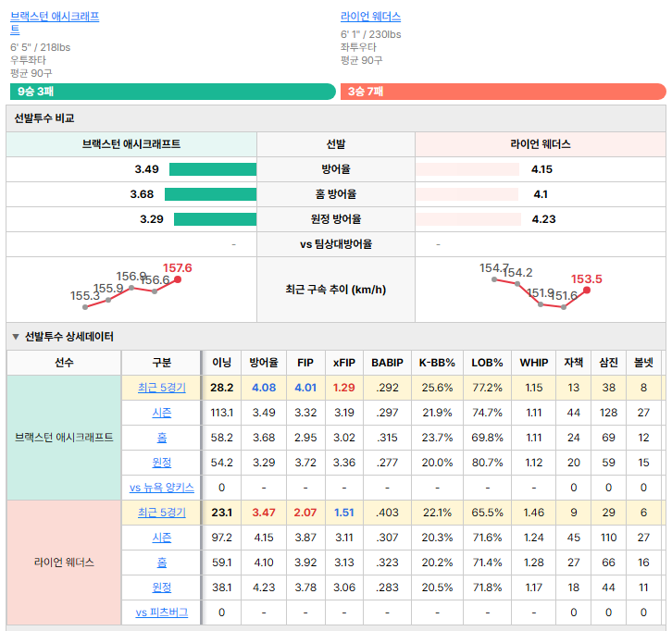Click pink 홈 방어율 4.1 bar
Image resolution: width=672 pixels, height=631 pixels.
point(467,194)
